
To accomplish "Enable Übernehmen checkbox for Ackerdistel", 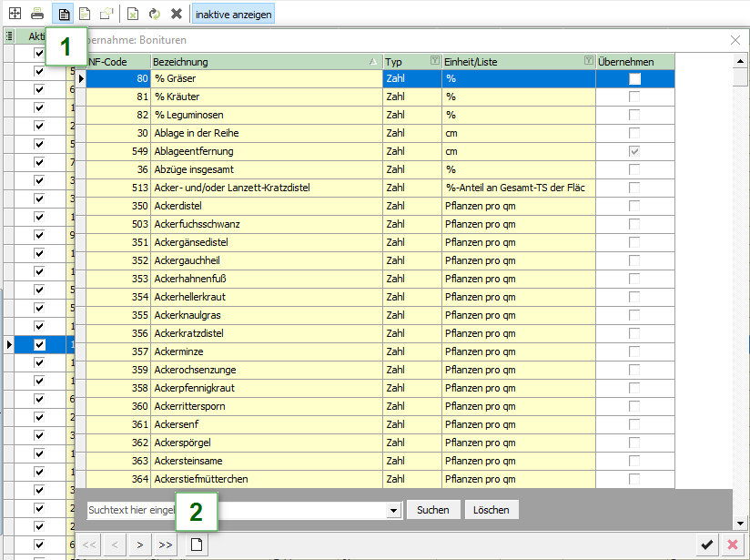I will [634, 206].
